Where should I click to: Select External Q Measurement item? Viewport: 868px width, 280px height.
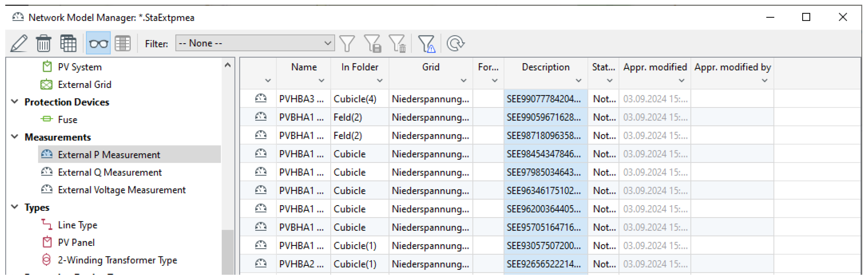tap(110, 172)
